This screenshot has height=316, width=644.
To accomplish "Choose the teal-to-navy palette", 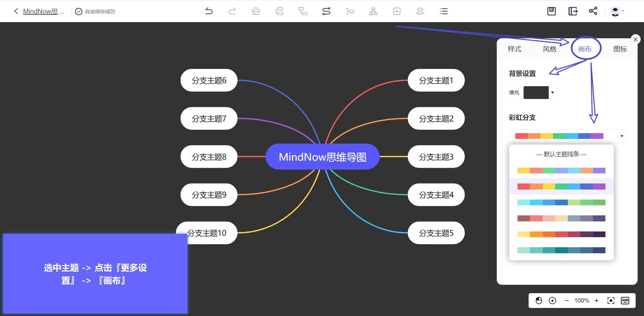I will [561, 250].
